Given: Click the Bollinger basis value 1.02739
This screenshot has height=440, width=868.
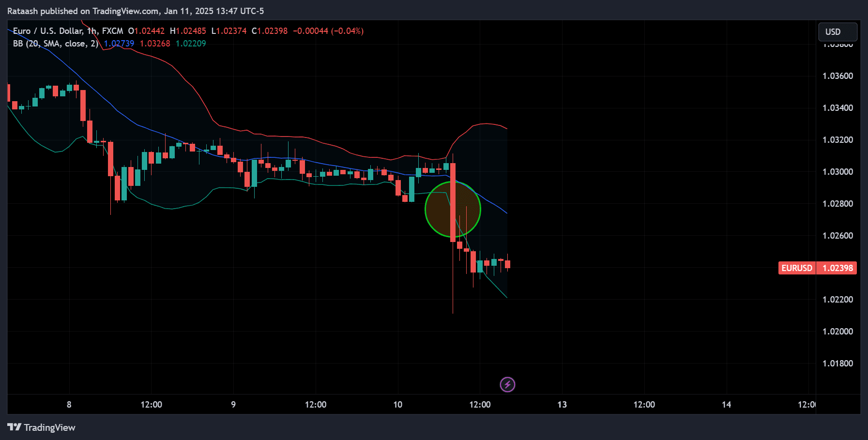Looking at the screenshot, I should pyautogui.click(x=119, y=44).
